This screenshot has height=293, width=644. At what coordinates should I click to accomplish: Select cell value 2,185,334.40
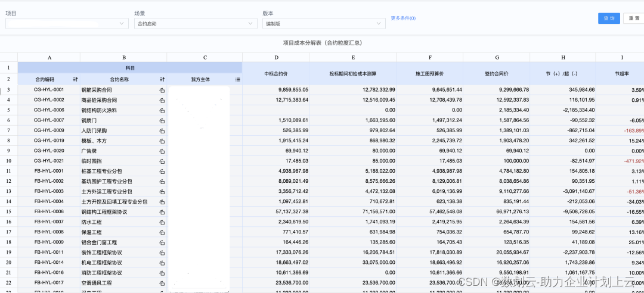click(x=497, y=110)
